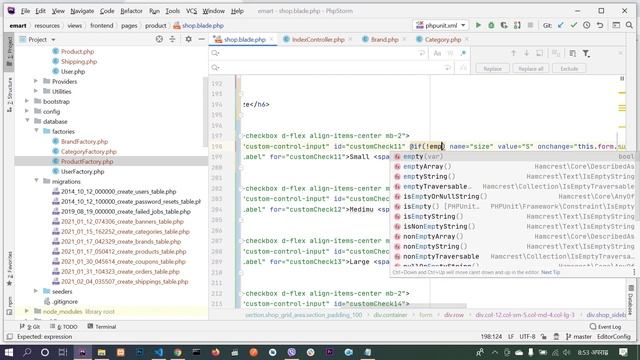Image resolution: width=640 pixels, height=360 pixels.
Task: Commit changes with the green Git checkmark
Action: [x=574, y=25]
